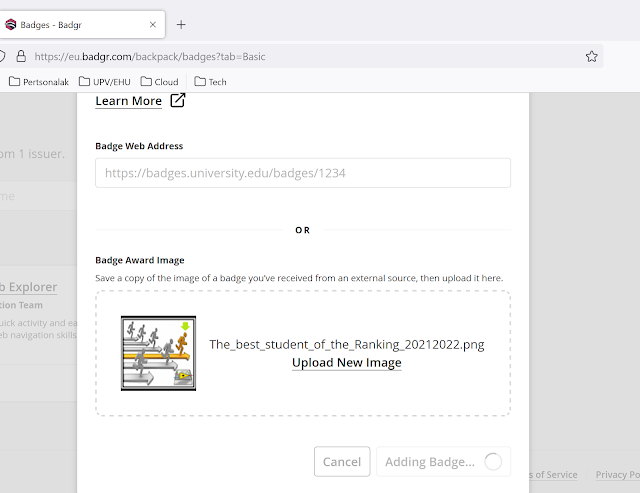Follow the Learn More link
Viewport: 640px width, 493px height.
coord(129,101)
